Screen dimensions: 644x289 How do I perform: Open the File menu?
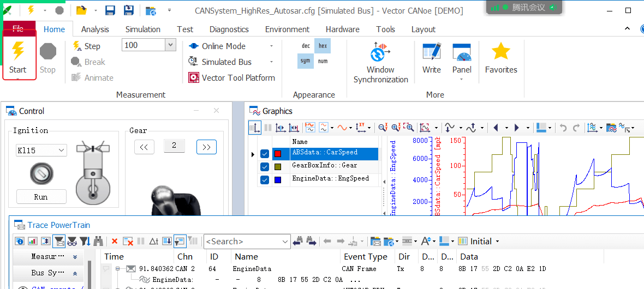[18, 28]
